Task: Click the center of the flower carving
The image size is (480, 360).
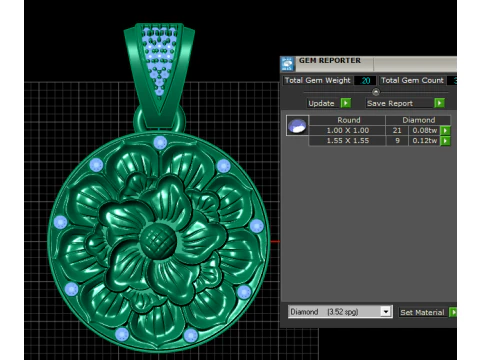Action: (x=158, y=241)
